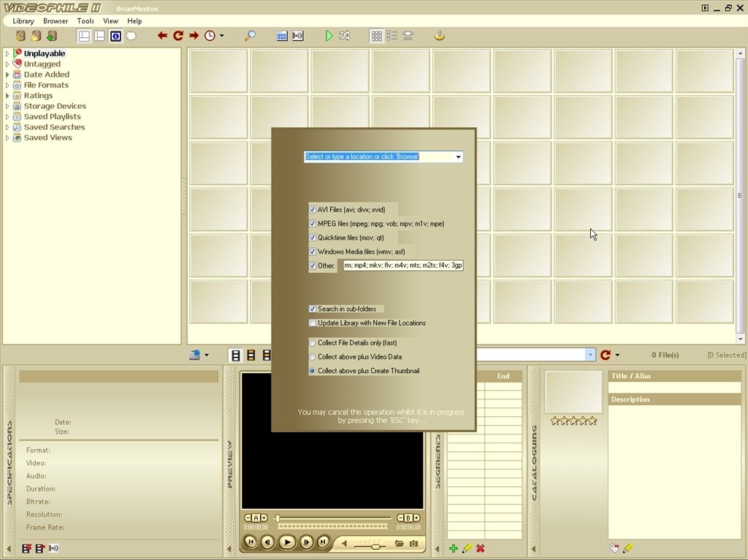Open the Browser menu
Image resolution: width=748 pixels, height=560 pixels.
(x=56, y=21)
